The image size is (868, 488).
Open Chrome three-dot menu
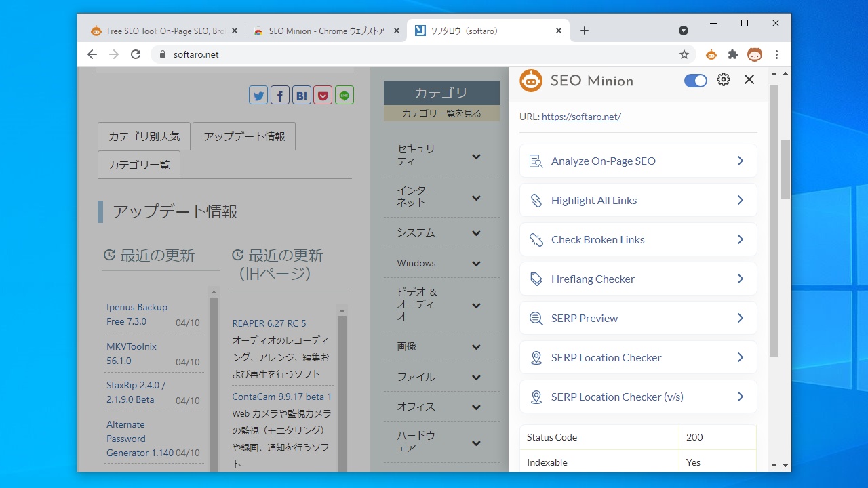[777, 54]
